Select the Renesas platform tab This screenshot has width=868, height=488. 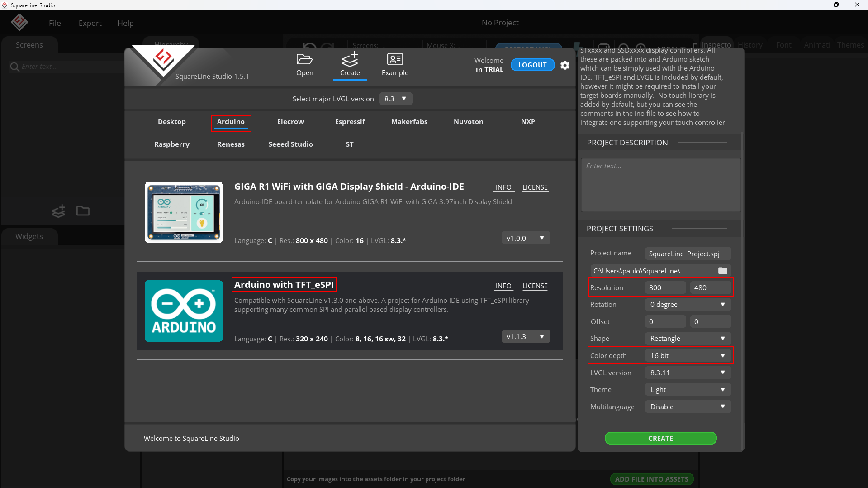(x=231, y=144)
